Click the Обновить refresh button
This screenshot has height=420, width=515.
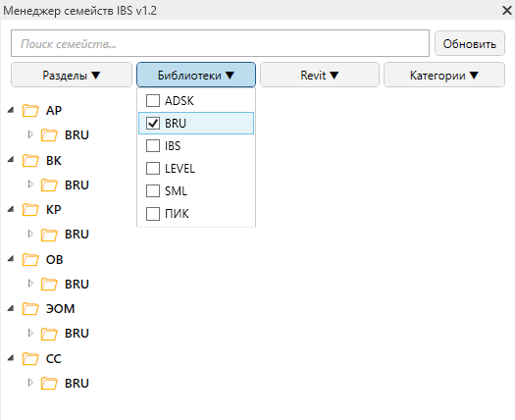470,44
